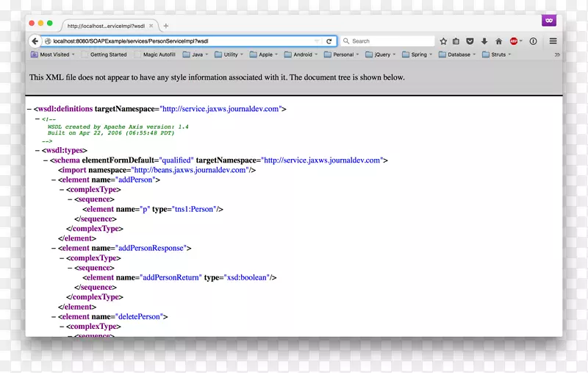Open the Most Visited bookmarks folder

pos(52,54)
